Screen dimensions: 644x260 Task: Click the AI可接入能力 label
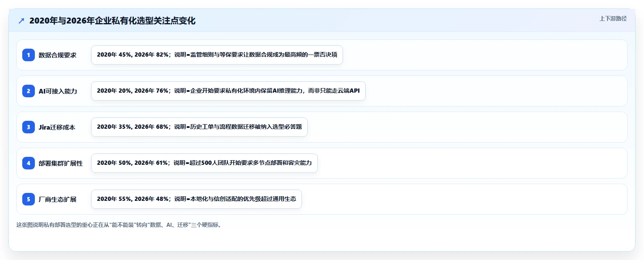pyautogui.click(x=58, y=91)
